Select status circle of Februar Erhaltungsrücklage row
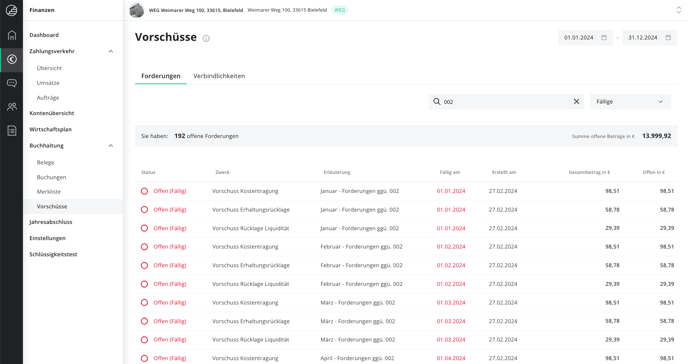This screenshot has width=688, height=364. [x=144, y=265]
